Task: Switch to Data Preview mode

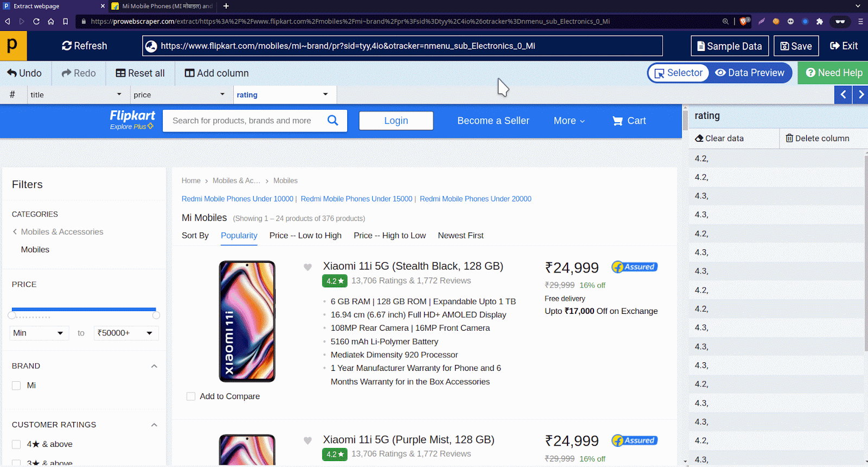Action: pos(750,73)
